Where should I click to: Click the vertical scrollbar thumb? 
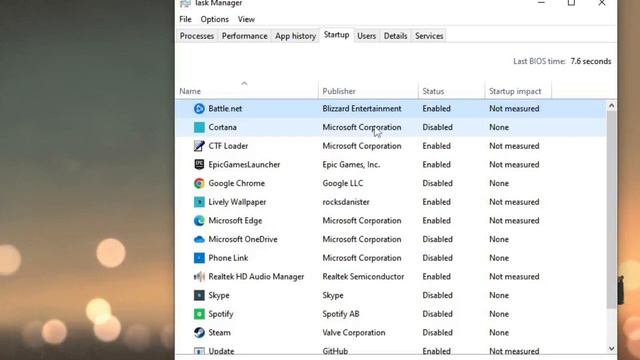pyautogui.click(x=611, y=209)
